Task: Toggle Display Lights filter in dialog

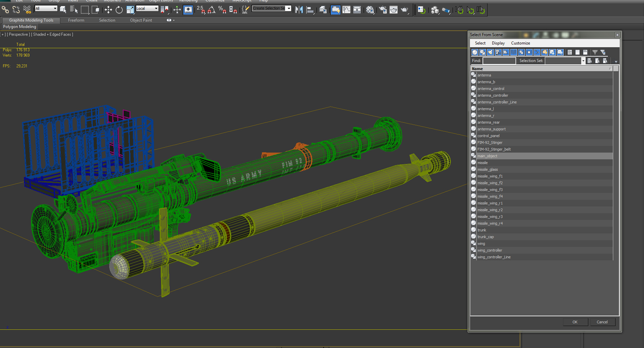Action: point(490,52)
